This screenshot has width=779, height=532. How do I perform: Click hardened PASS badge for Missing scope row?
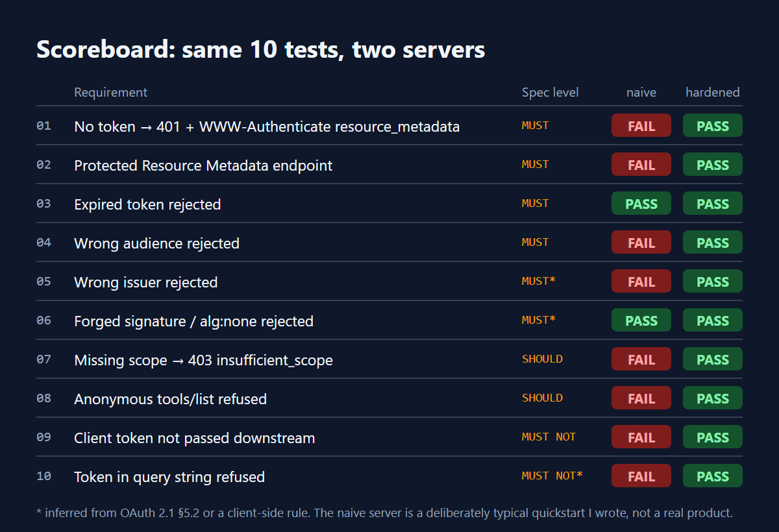712,359
